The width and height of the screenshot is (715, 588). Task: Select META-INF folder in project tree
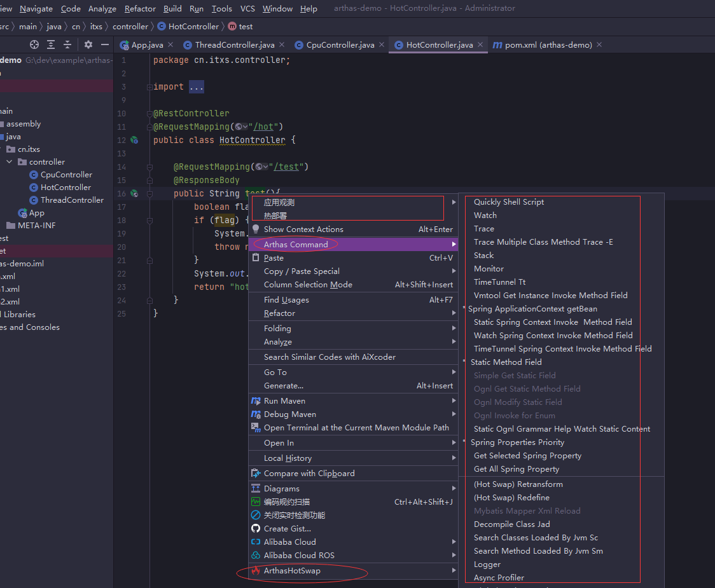click(x=36, y=226)
